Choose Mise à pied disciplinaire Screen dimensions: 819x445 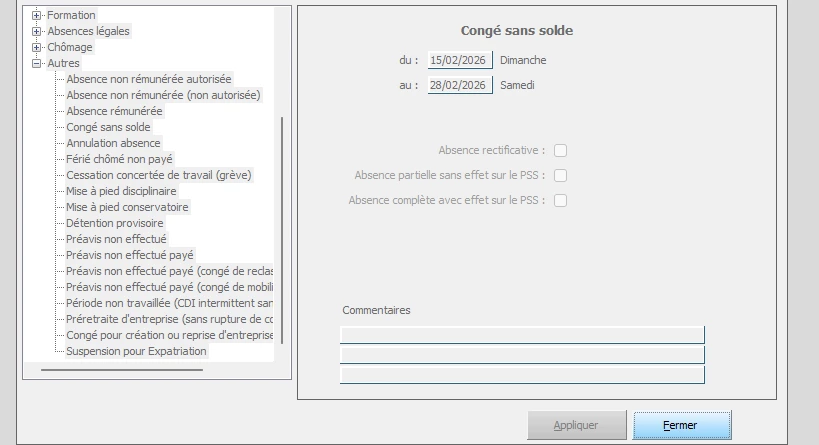121,191
